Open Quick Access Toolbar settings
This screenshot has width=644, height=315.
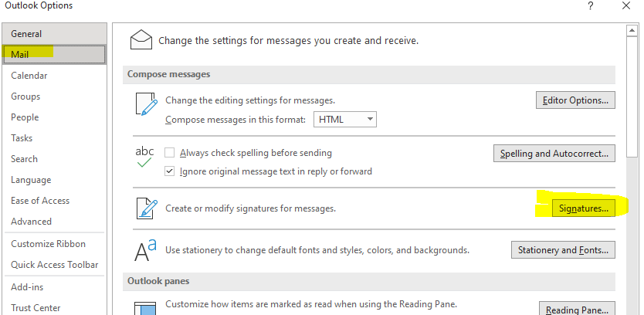pos(54,265)
